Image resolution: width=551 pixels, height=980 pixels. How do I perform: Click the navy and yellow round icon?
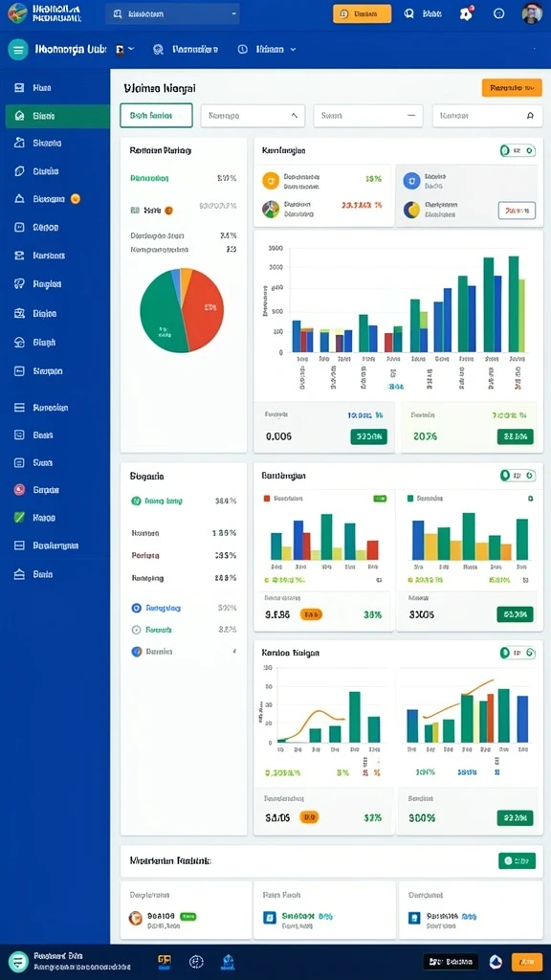pyautogui.click(x=411, y=210)
